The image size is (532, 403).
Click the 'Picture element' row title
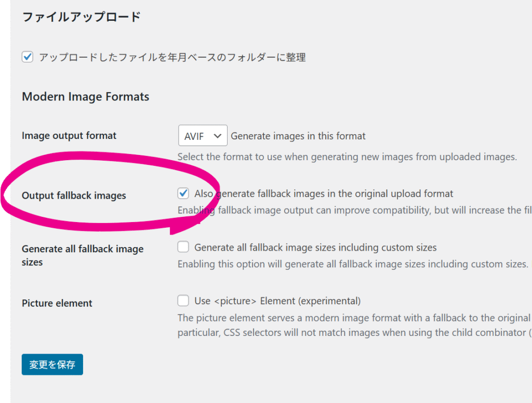(57, 303)
